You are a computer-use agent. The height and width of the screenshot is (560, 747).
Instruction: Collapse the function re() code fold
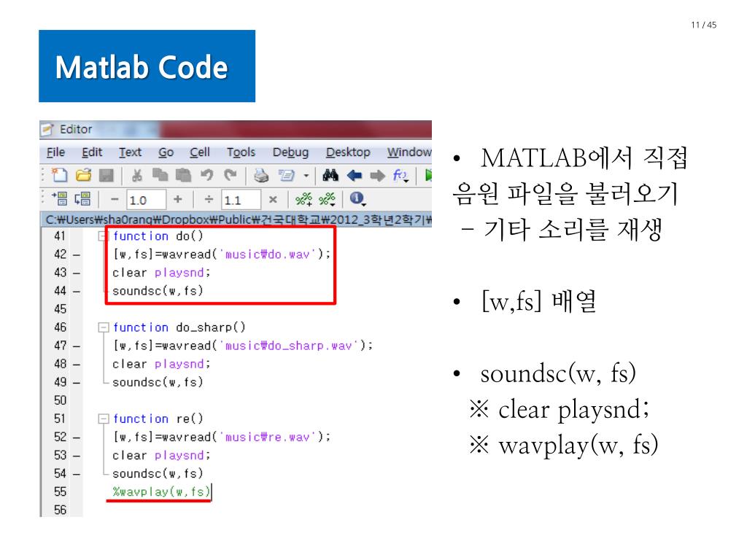point(103,419)
